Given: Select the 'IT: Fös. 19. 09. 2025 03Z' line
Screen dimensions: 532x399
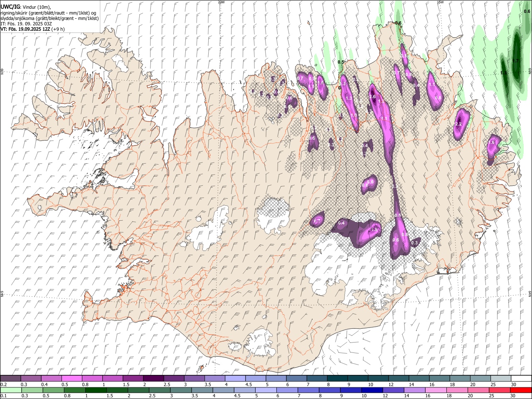Looking at the screenshot, I should click(26, 24).
